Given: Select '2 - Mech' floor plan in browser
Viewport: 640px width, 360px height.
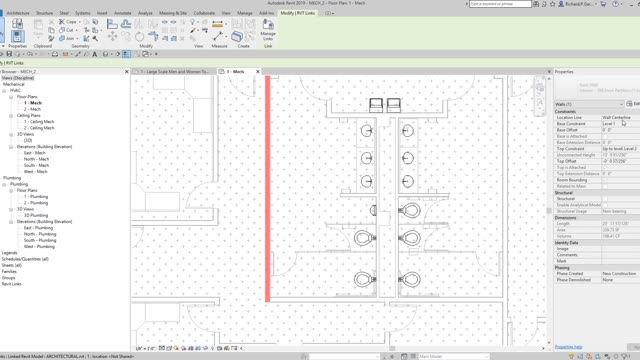Looking at the screenshot, I should click(x=32, y=109).
